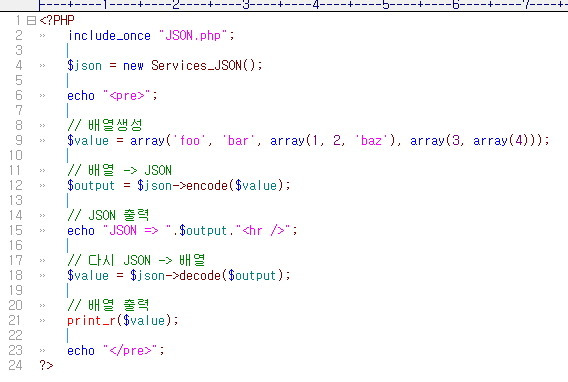
Task: Collapse the PHP code block fold marker
Action: [32, 20]
